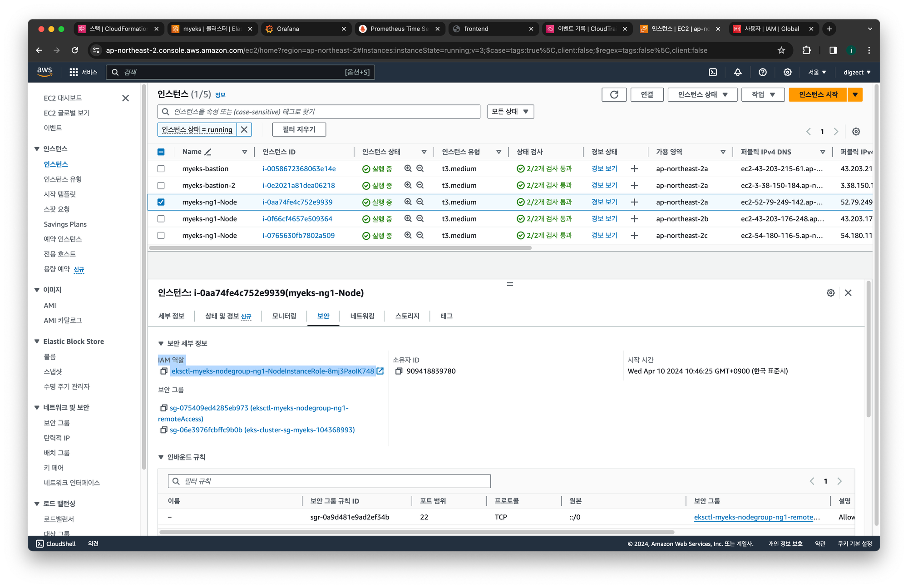
Task: Toggle the select-all instances checkbox
Action: click(161, 152)
